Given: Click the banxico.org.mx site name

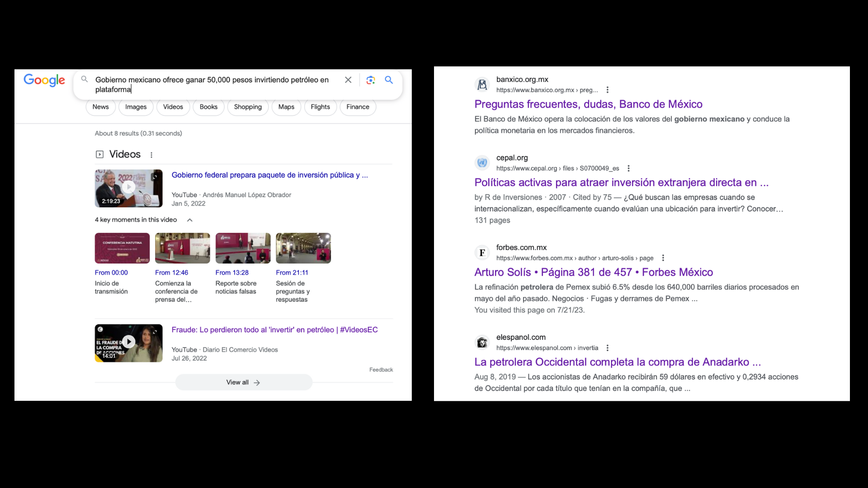Looking at the screenshot, I should (522, 80).
